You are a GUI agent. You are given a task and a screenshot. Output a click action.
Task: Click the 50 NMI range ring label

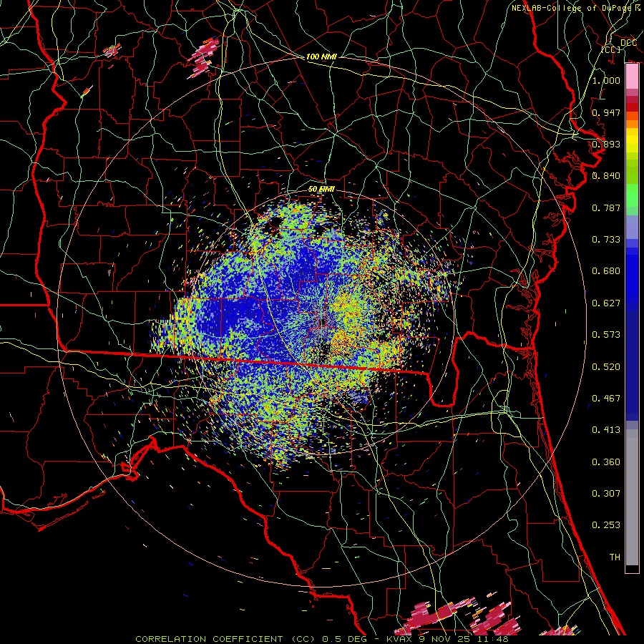[x=321, y=189]
